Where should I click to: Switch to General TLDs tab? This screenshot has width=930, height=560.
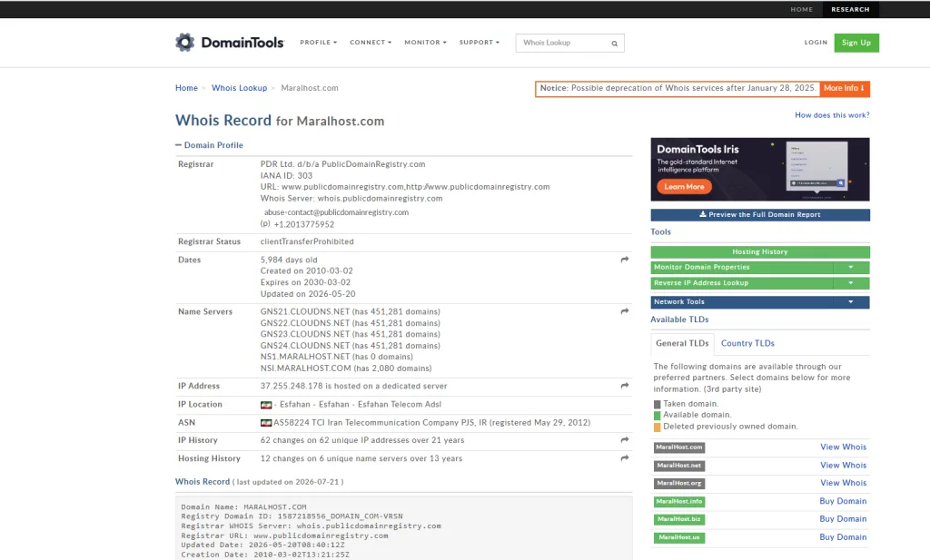click(x=682, y=343)
